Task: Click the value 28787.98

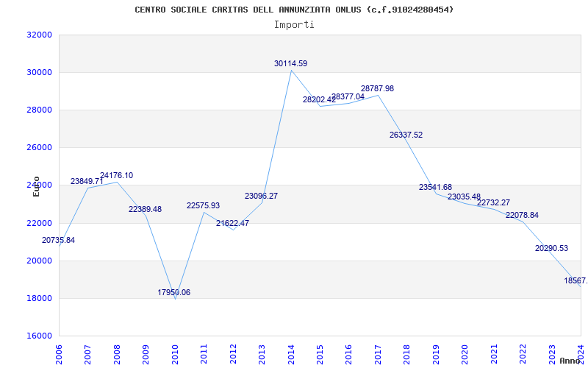Action: (377, 88)
